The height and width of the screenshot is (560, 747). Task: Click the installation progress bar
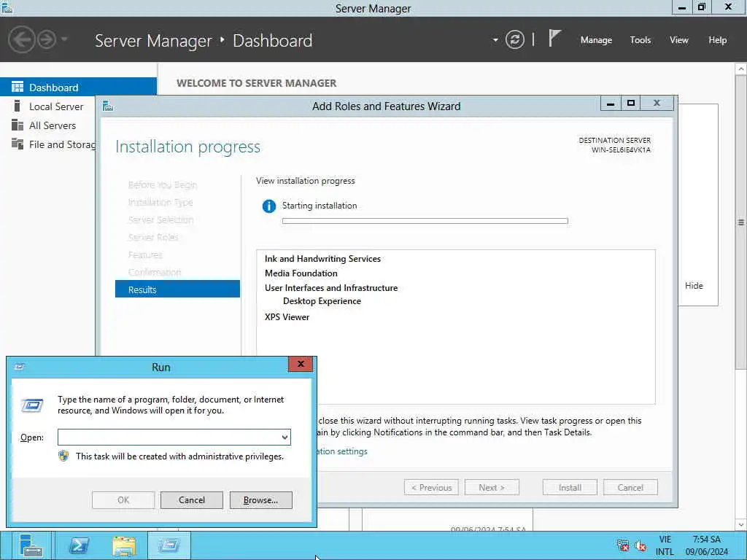point(425,221)
